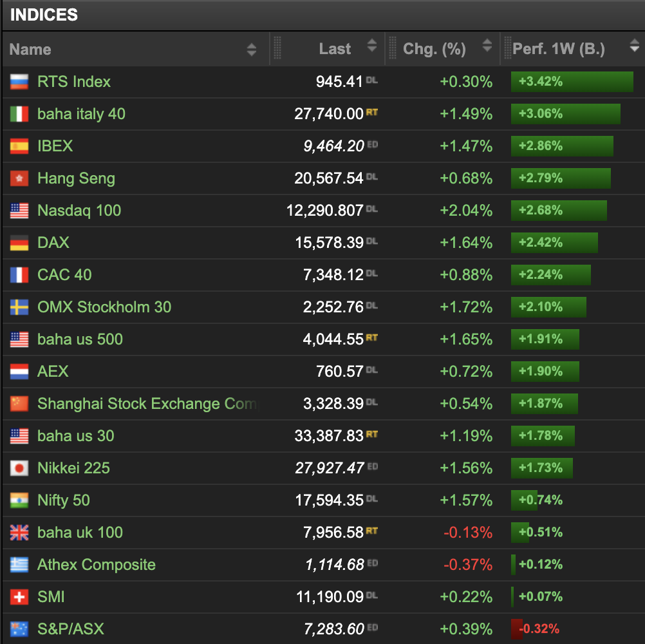Click the Italian flag icon for baha italy 40
Image resolution: width=645 pixels, height=644 pixels.
19,114
